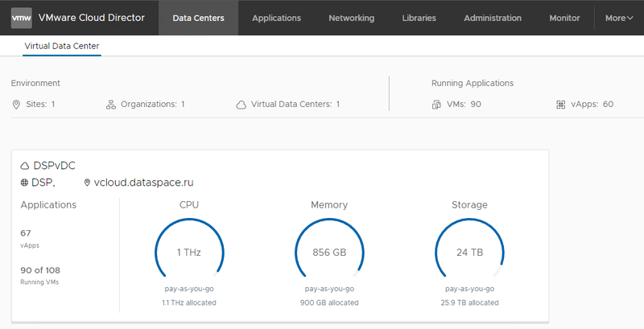Open the Data Centers menu
The width and height of the screenshot is (644, 329).
[198, 18]
